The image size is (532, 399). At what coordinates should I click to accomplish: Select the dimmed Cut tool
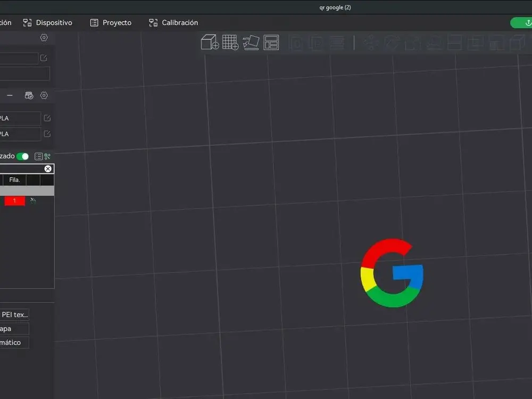pos(455,43)
